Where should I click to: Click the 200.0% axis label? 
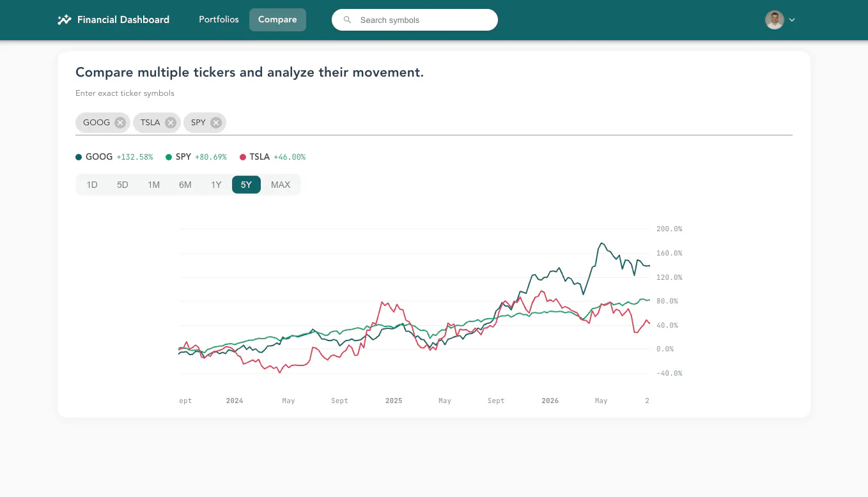point(669,229)
